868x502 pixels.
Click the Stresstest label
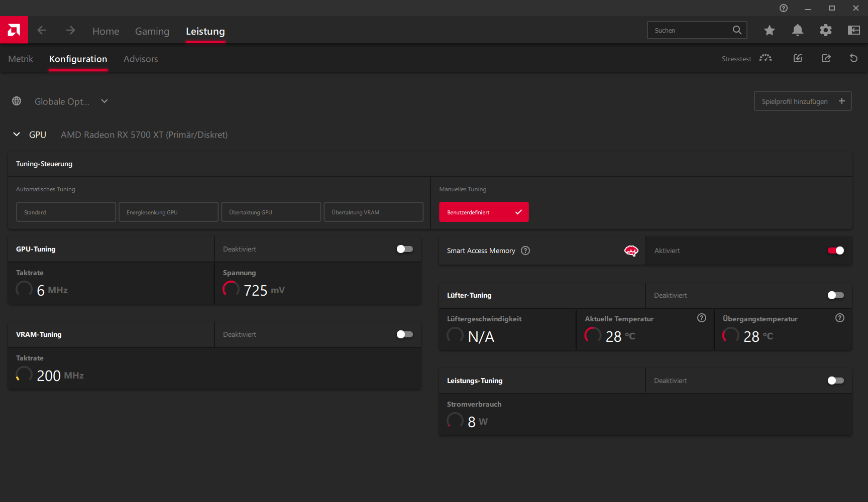click(x=736, y=59)
